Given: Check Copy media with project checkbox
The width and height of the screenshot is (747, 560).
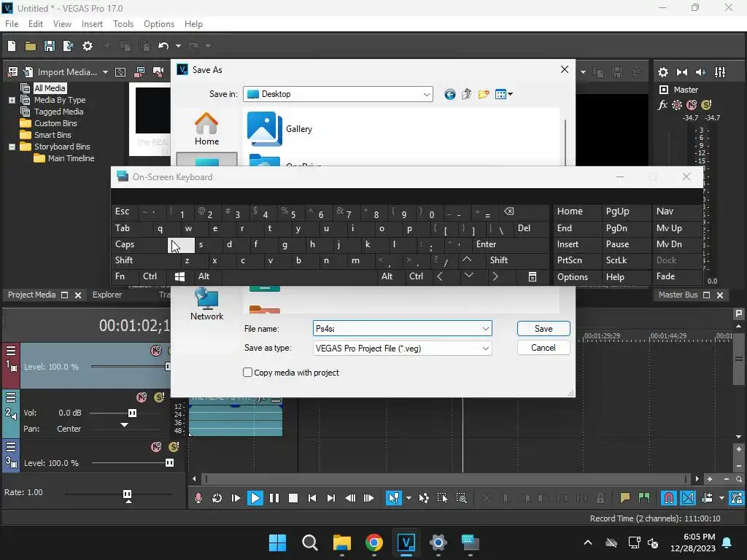Looking at the screenshot, I should pyautogui.click(x=248, y=373).
